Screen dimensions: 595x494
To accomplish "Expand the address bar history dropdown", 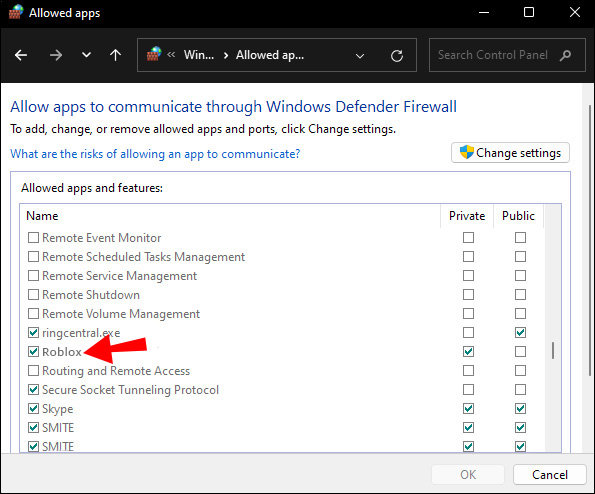I will (360, 56).
